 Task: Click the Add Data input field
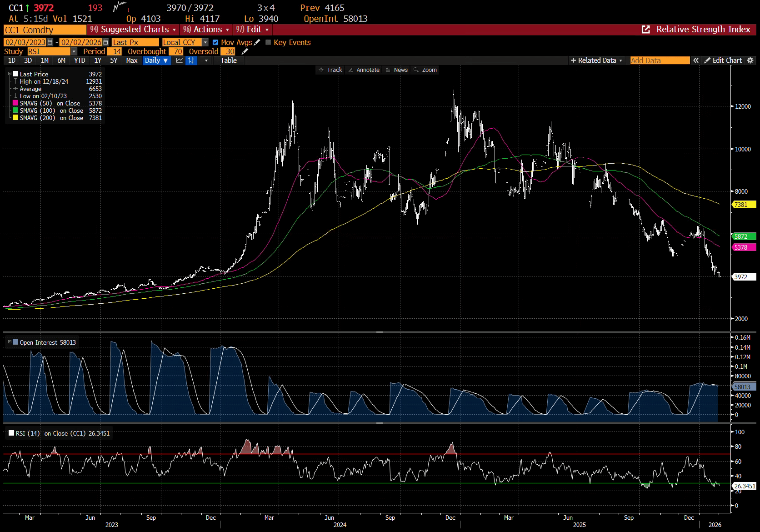[x=660, y=60]
